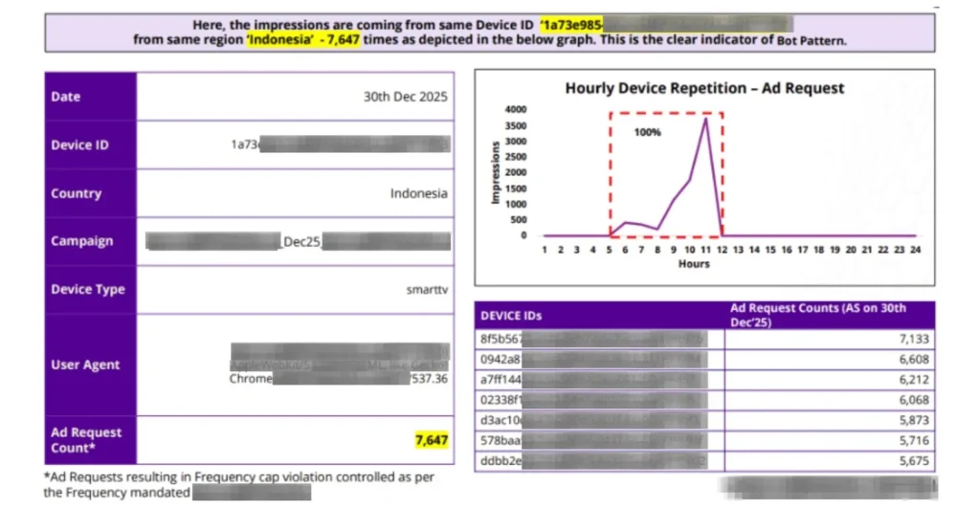
Task: Click the Country value 'Indonesia' in table
Action: 418,193
